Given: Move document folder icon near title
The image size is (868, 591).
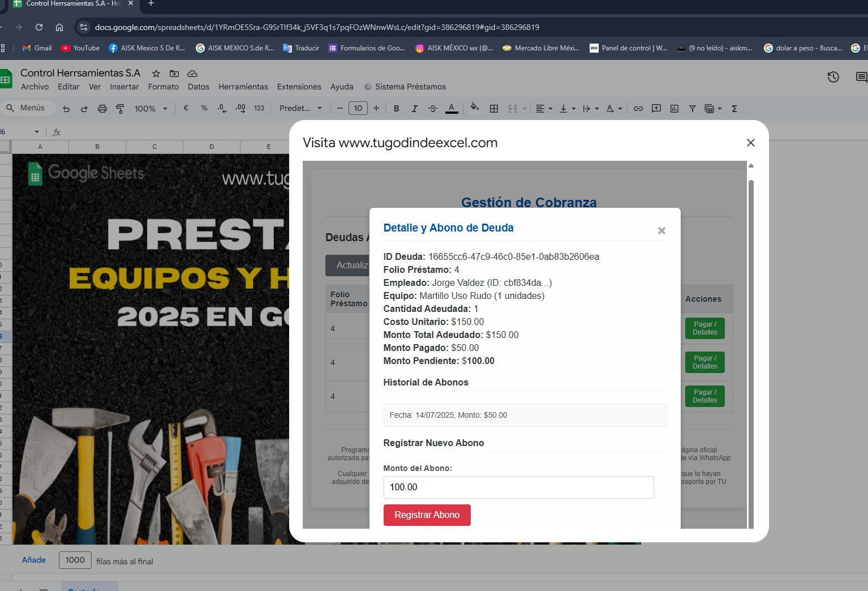Looking at the screenshot, I should click(174, 74).
